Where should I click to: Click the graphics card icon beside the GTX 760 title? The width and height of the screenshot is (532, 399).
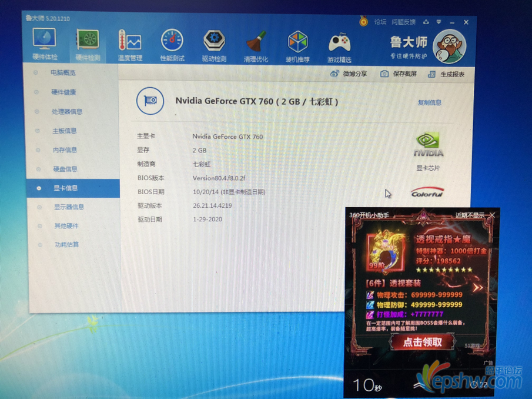150,101
